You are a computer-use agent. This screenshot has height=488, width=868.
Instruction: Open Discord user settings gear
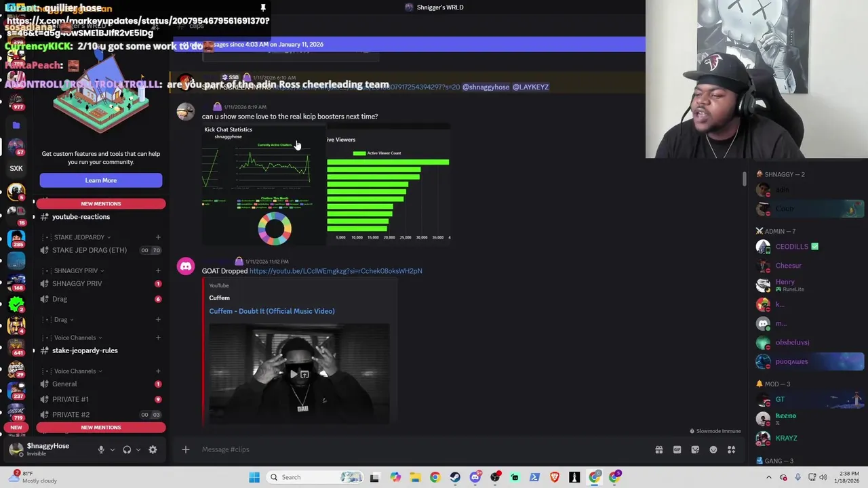click(153, 449)
